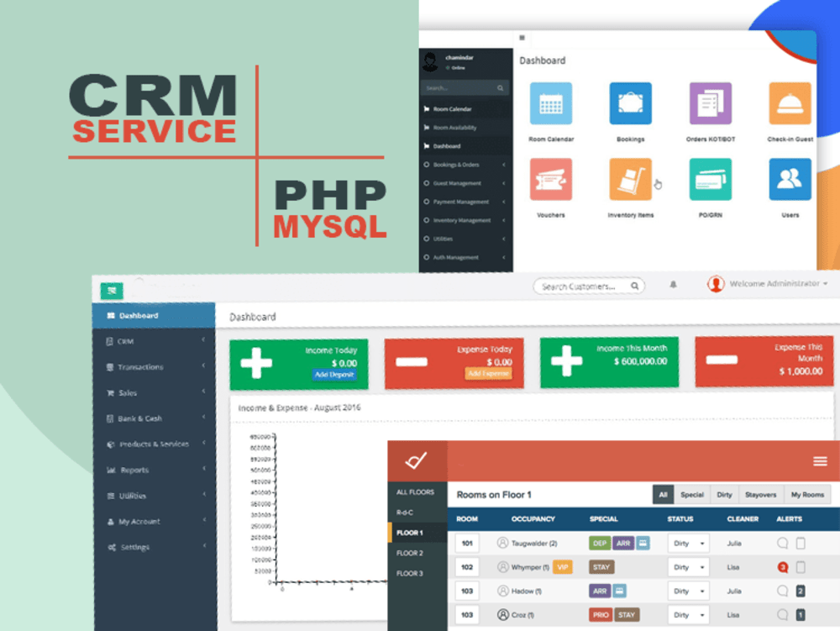Click hamburger icon above hotel Dashboard heading
840x631 pixels.
(522, 38)
